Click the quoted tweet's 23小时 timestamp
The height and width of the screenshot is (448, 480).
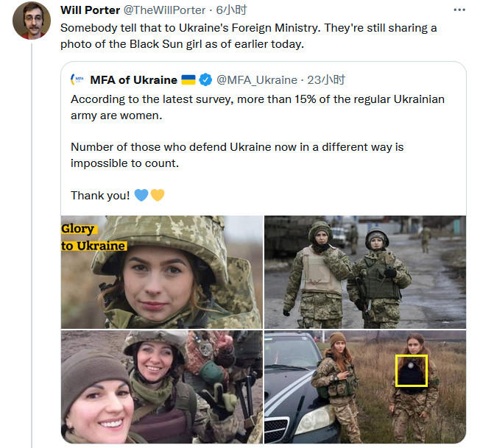pos(326,79)
